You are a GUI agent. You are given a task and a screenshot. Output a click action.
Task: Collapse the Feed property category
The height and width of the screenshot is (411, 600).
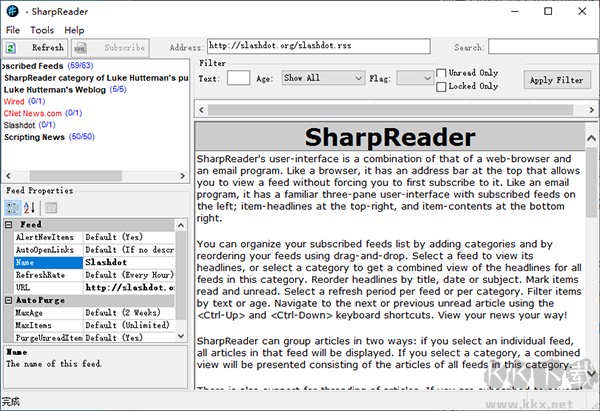click(11, 225)
